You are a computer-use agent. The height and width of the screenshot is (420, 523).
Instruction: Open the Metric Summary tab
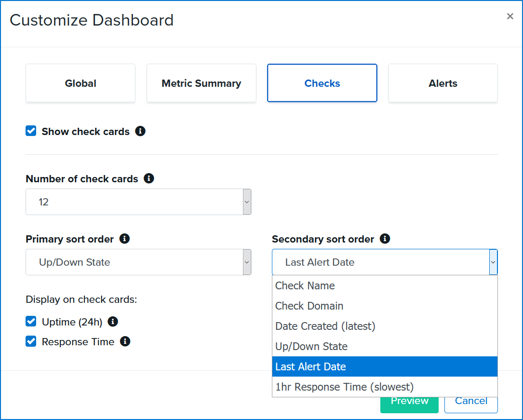(x=201, y=83)
